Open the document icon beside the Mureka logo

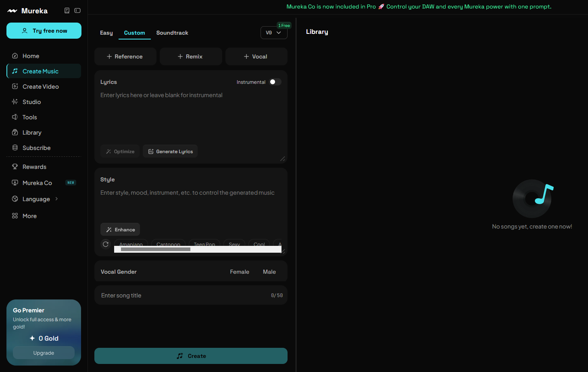point(67,10)
